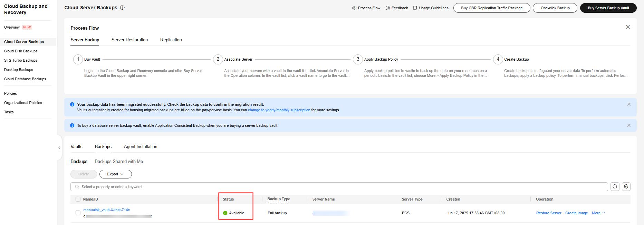Tick the manualbk_vault-X-test-714c row checkbox
This screenshot has height=225, width=644.
coord(78,213)
